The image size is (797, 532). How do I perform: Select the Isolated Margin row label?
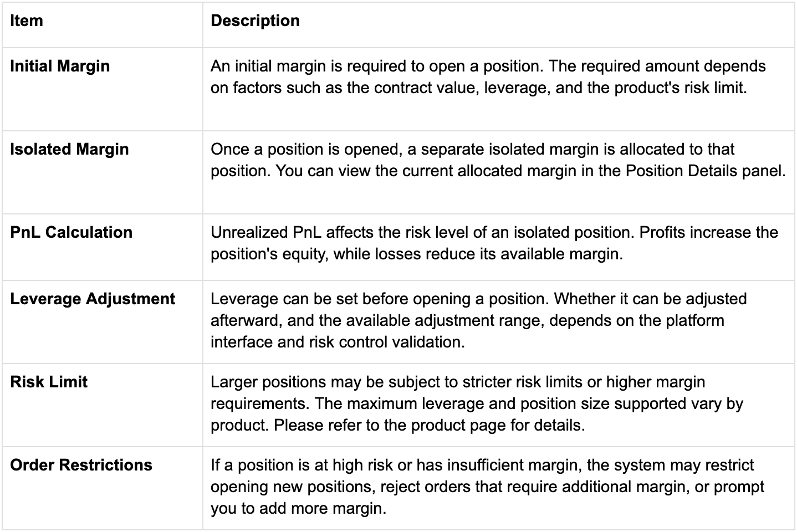[x=69, y=150]
